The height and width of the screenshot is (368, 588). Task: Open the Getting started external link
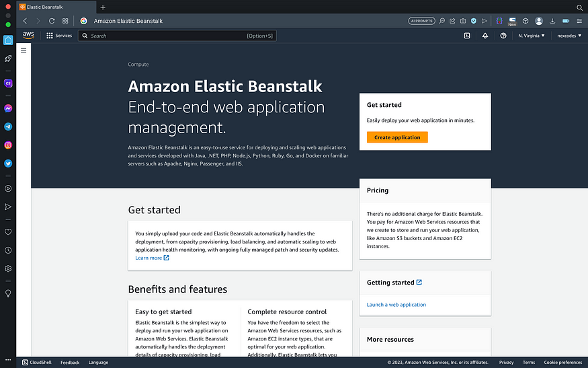394,283
